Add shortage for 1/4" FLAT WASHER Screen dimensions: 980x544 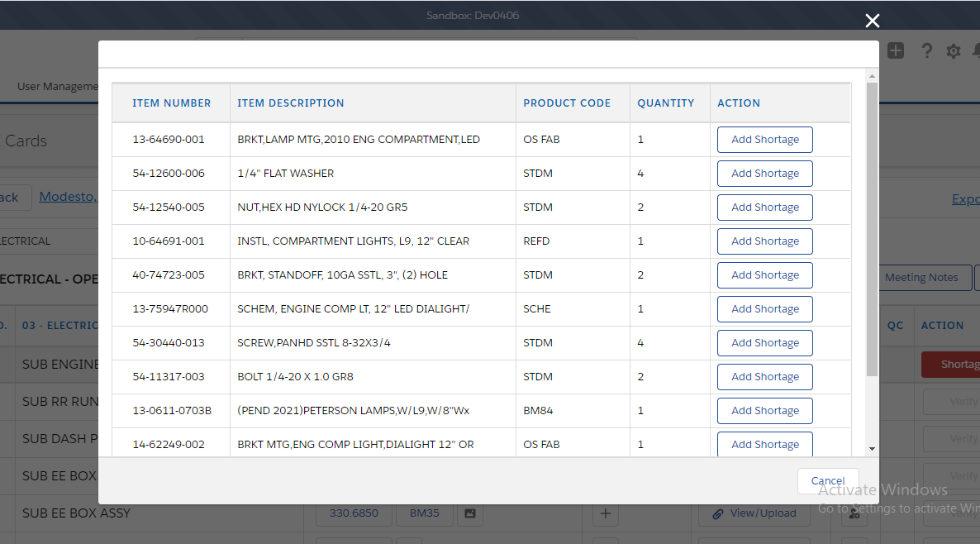764,174
